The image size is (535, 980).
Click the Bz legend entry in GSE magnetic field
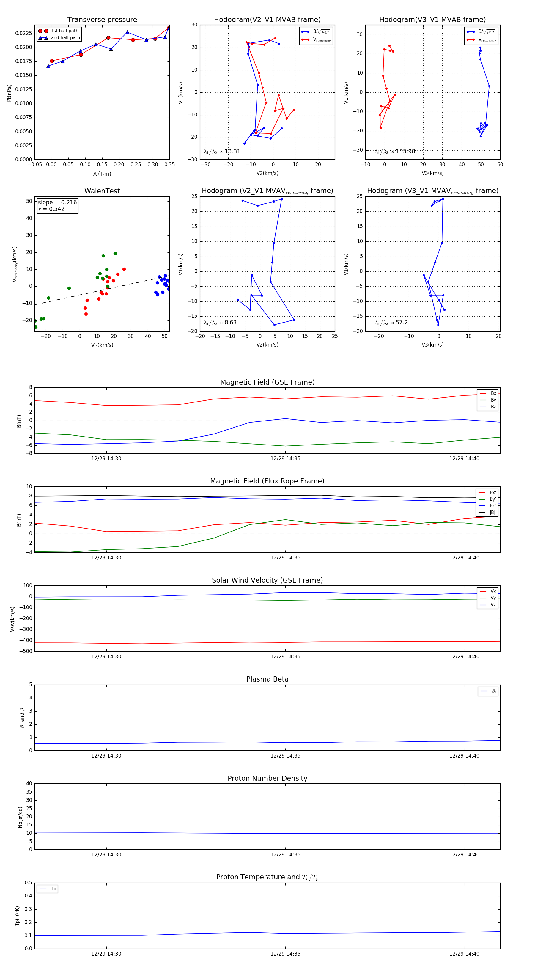(488, 407)
